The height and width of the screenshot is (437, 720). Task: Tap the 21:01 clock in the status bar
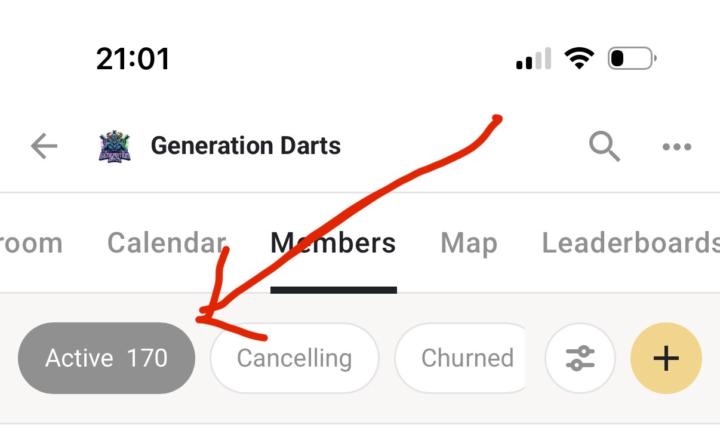133,58
